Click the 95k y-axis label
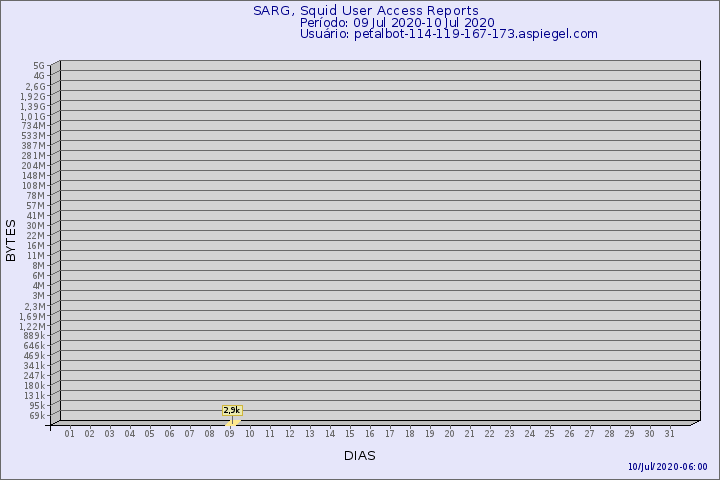720x480 pixels. [x=37, y=406]
